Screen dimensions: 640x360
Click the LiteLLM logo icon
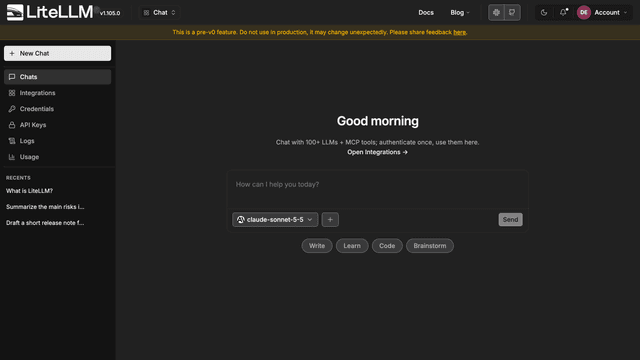point(15,12)
